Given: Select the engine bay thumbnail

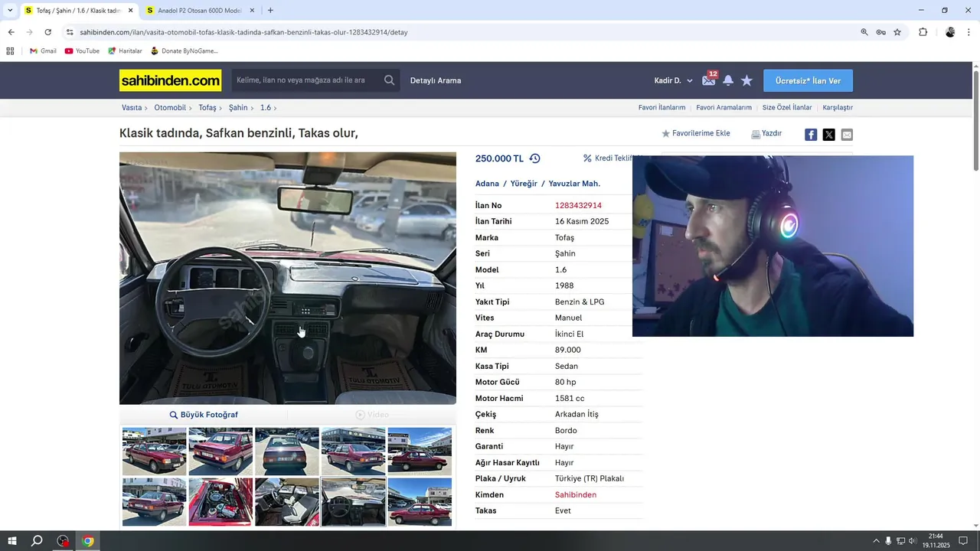Looking at the screenshot, I should [x=220, y=502].
